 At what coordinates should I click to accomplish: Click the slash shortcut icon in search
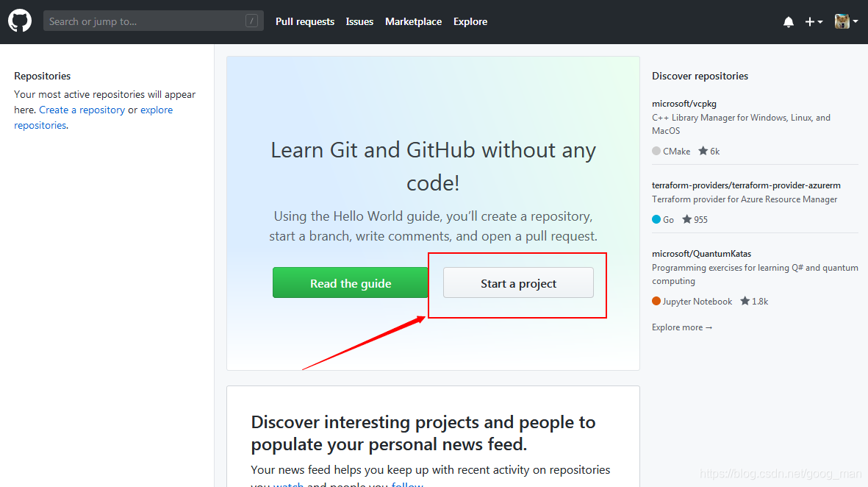pos(251,21)
